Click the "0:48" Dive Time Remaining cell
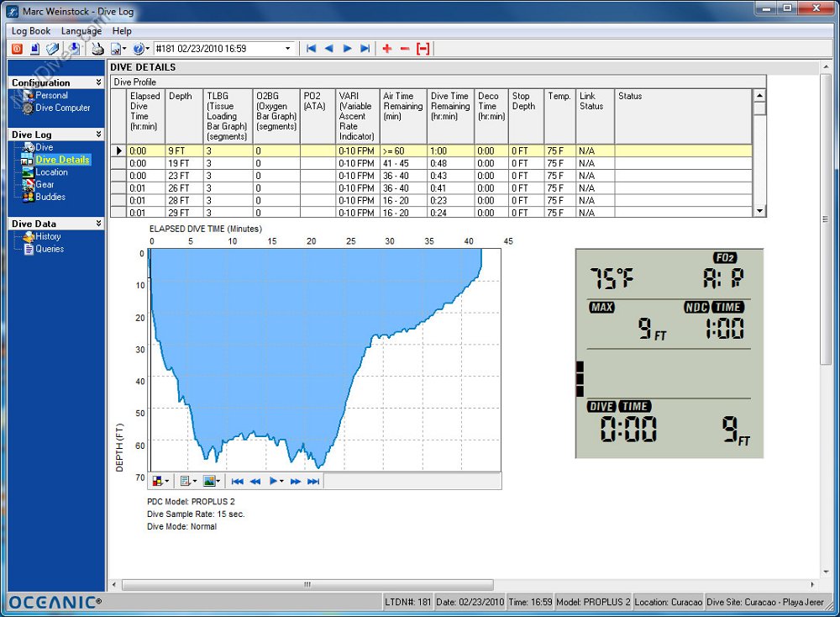The width and height of the screenshot is (840, 617). coord(450,164)
